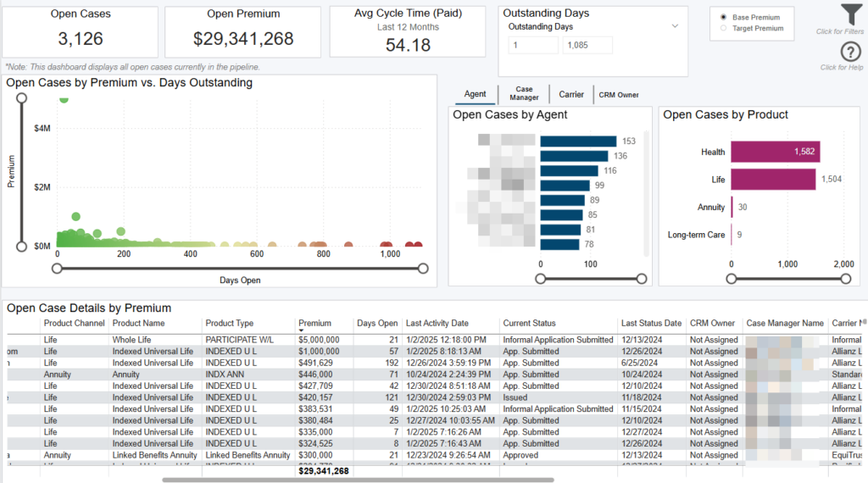Click the Current Status column header

(x=528, y=323)
